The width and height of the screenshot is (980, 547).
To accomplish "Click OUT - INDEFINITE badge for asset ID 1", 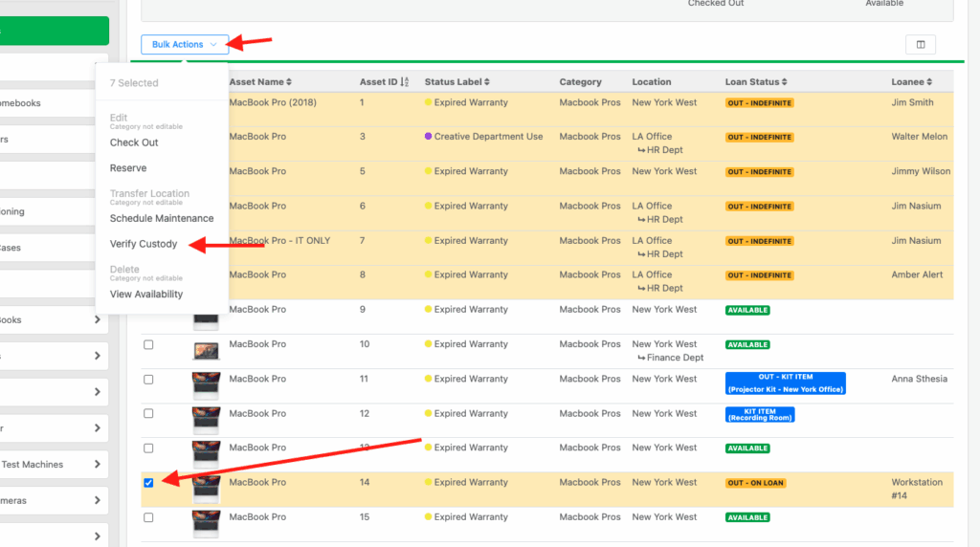I will (759, 103).
